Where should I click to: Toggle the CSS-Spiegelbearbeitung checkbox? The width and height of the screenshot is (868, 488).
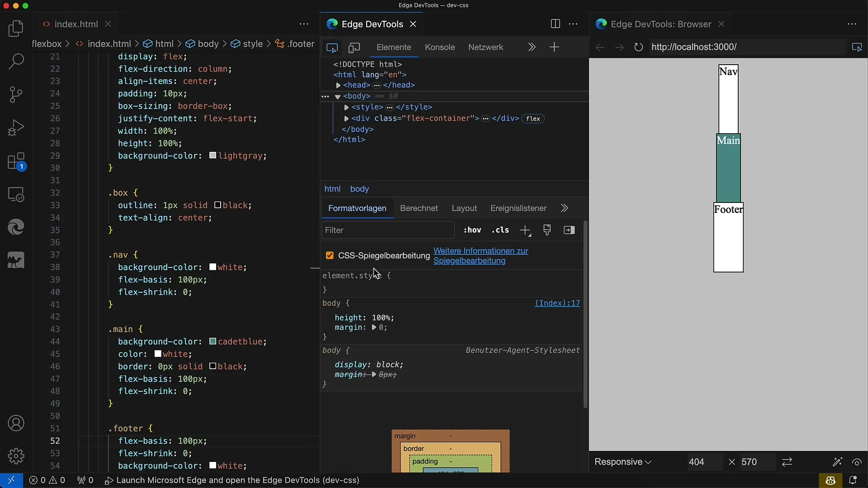pos(330,255)
